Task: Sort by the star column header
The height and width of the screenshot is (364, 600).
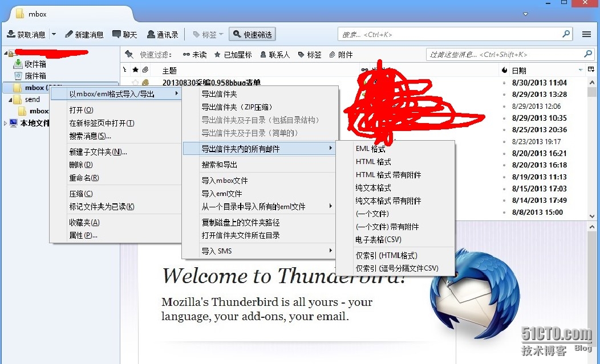Action: click(136, 70)
